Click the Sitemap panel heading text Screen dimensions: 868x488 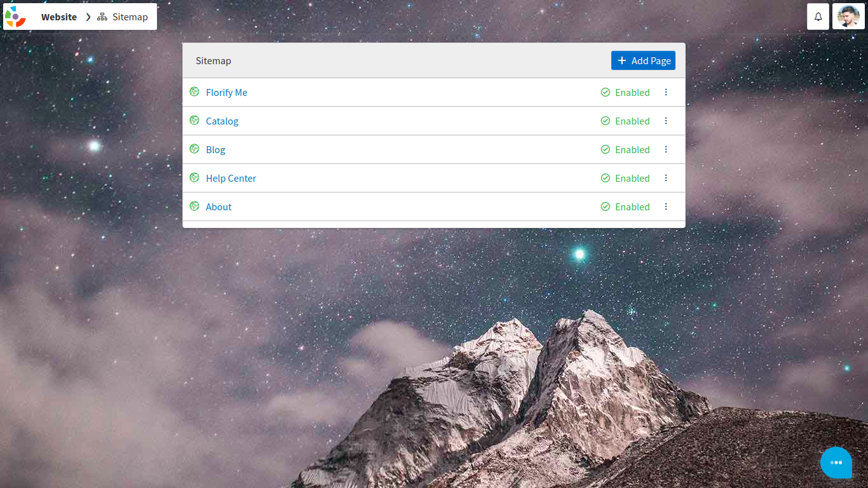(x=214, y=60)
